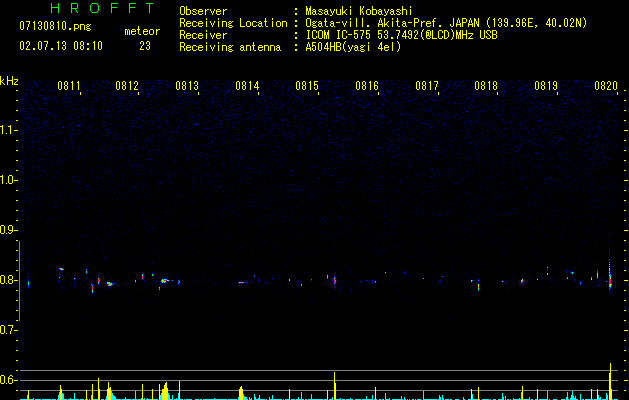The image size is (629, 400).
Task: Click the 1.1 kHz axis label
Action: pyautogui.click(x=8, y=130)
